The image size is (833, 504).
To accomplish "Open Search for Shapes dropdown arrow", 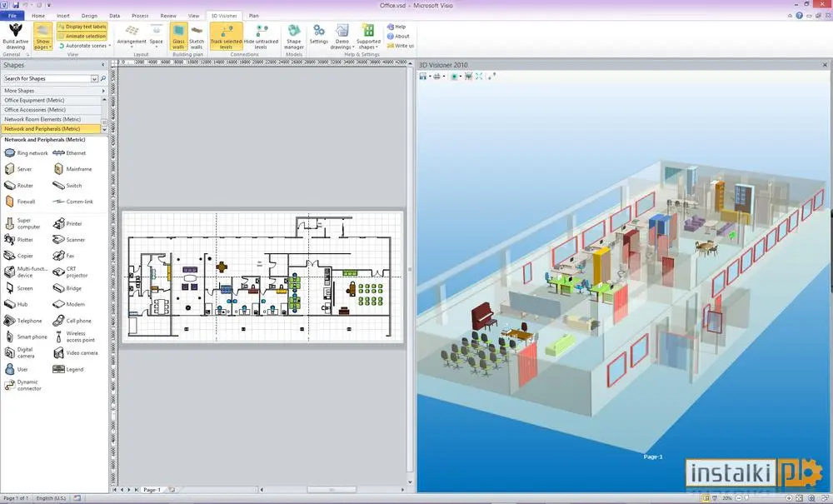I will click(94, 78).
